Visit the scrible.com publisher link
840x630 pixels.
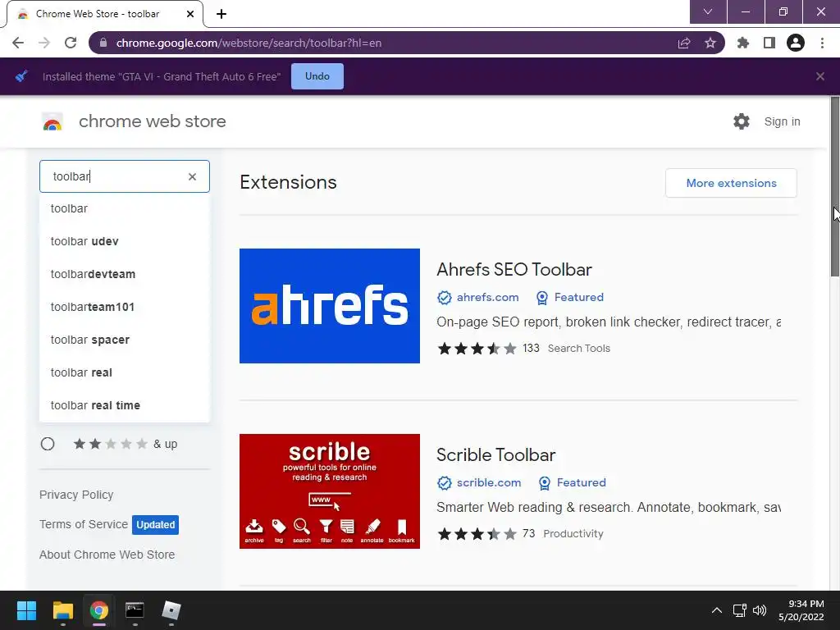coord(489,482)
